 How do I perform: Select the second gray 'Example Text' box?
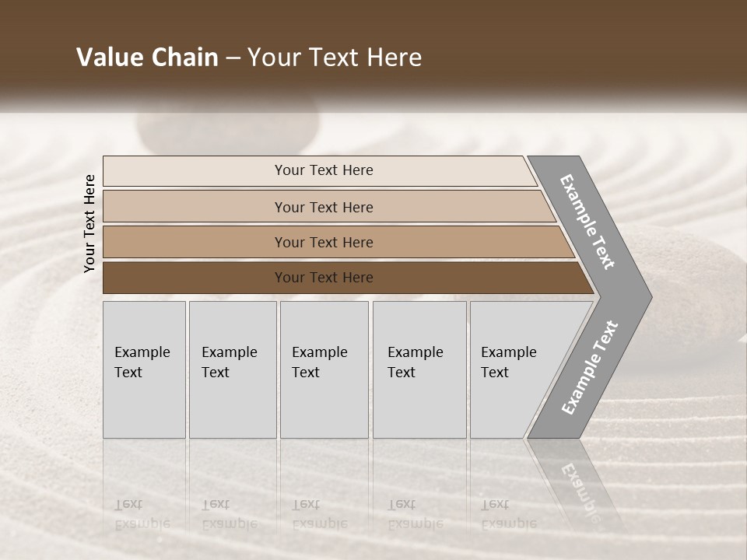pyautogui.click(x=233, y=369)
